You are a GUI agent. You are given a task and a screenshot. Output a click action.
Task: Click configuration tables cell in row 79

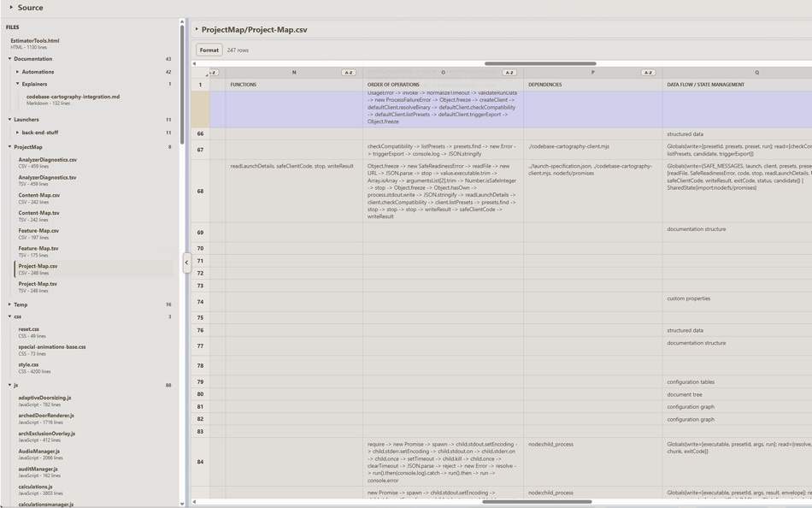pyautogui.click(x=737, y=381)
